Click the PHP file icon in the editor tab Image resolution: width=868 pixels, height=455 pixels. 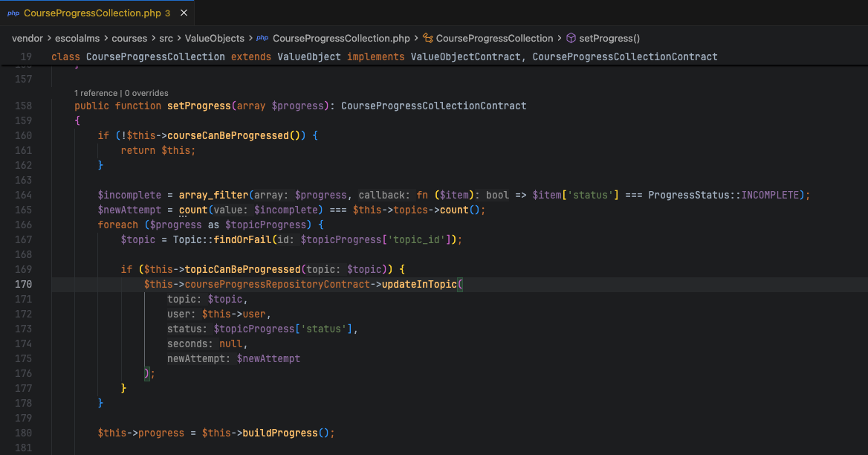13,13
